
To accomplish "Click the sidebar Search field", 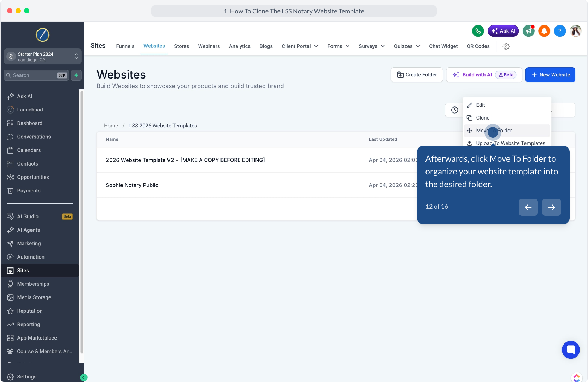I will coord(36,75).
